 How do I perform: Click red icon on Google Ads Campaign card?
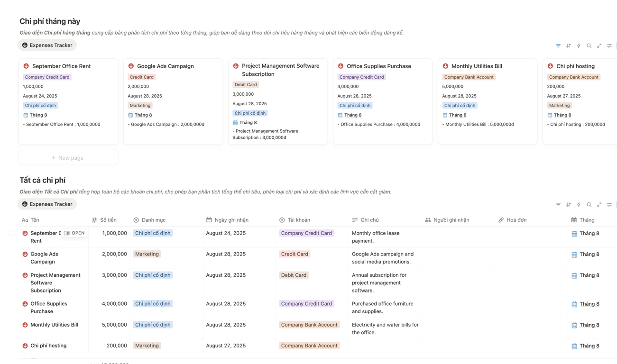131,66
